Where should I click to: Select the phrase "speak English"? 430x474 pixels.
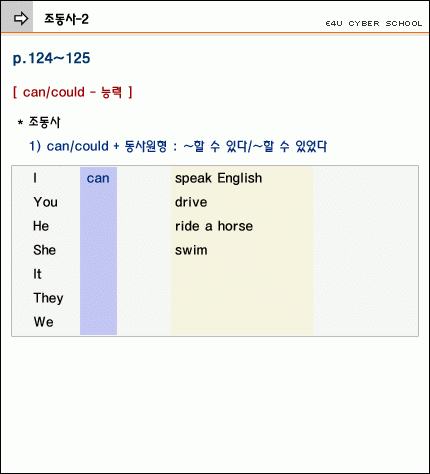click(x=219, y=178)
